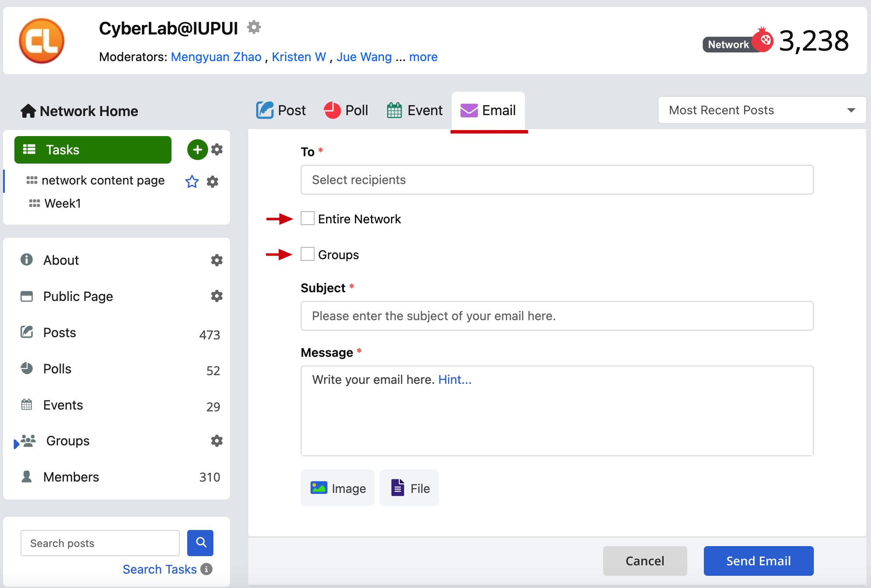871x588 pixels.
Task: Open the network pomegranate score icon
Action: click(764, 39)
